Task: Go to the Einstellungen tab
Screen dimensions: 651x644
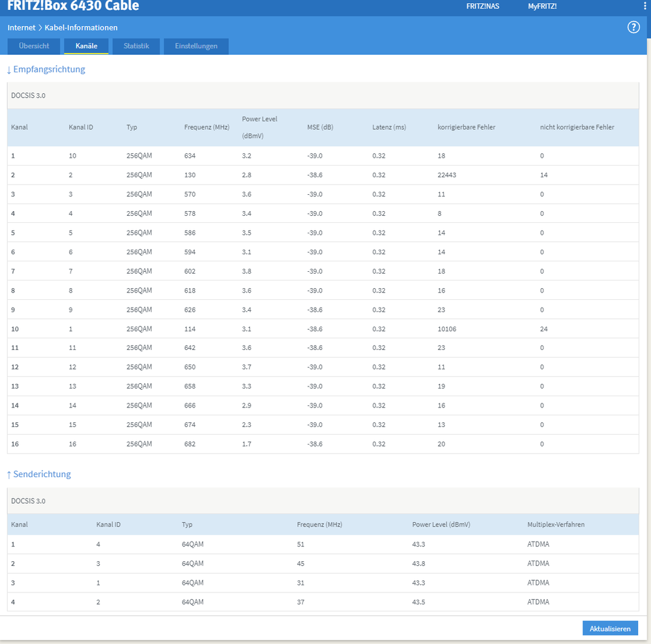Action: pyautogui.click(x=196, y=46)
